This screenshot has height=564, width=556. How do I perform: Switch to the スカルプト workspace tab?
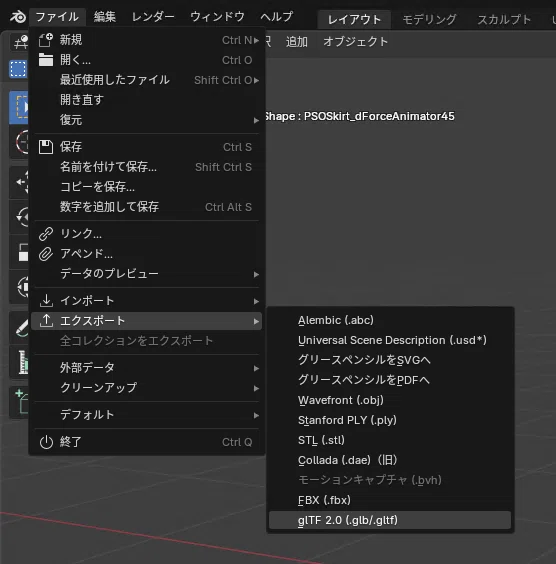504,19
